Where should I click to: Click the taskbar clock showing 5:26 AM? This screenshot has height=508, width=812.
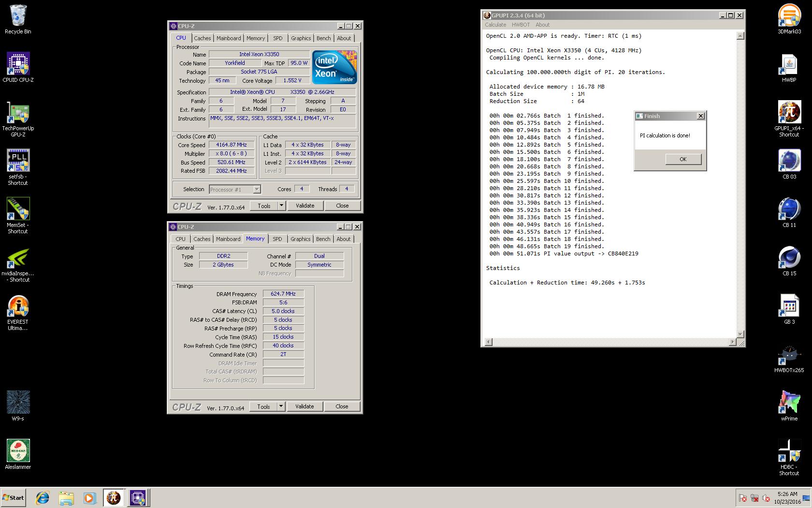[x=787, y=498]
